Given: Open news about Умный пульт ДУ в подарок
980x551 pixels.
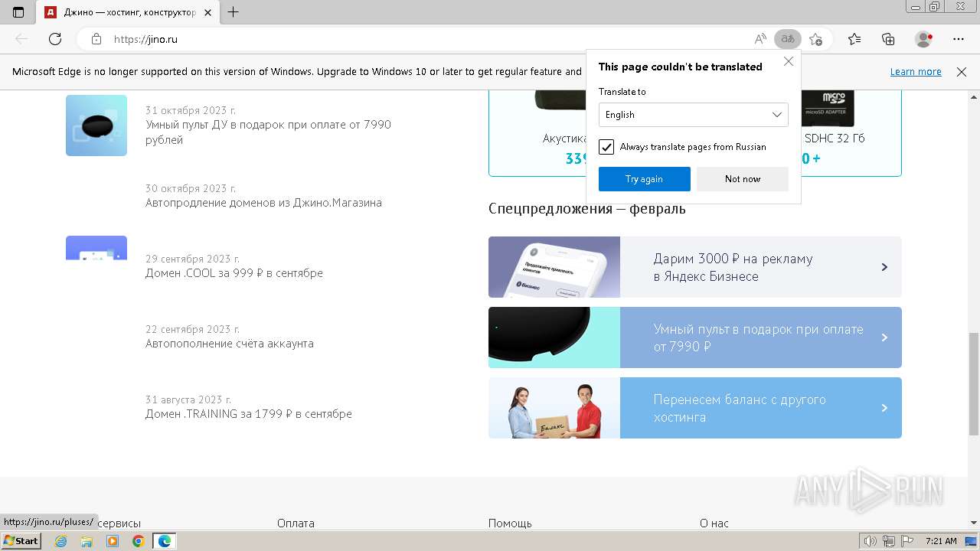Looking at the screenshot, I should pyautogui.click(x=268, y=132).
